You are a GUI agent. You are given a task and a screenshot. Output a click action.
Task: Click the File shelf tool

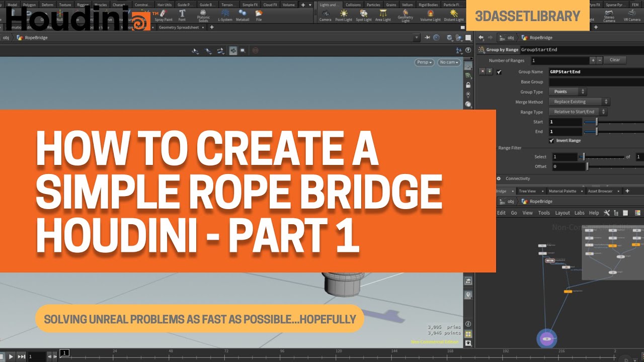pyautogui.click(x=259, y=15)
